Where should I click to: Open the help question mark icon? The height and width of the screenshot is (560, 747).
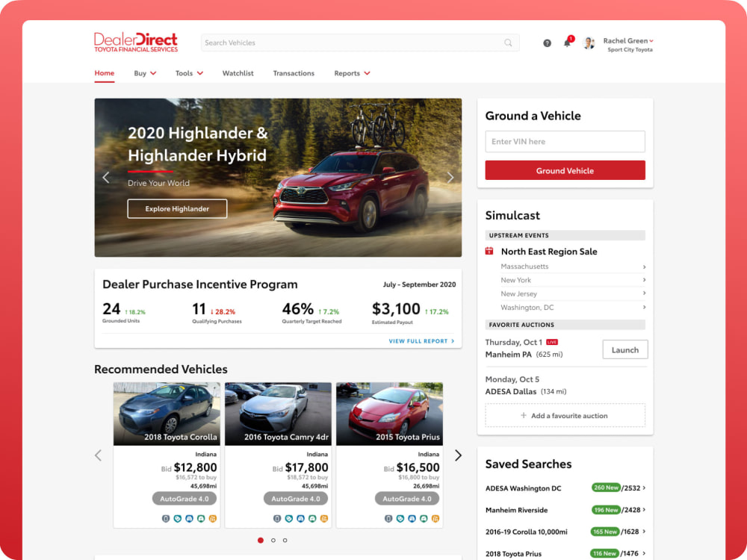[547, 43]
